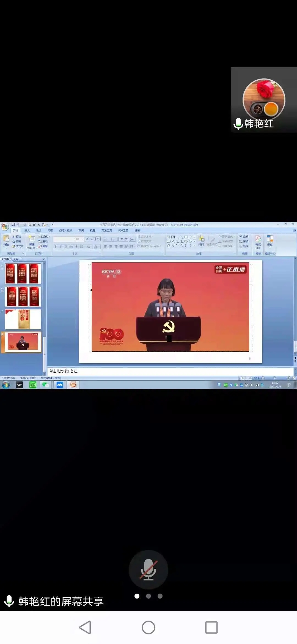Open WeChat from the Windows taskbar

[46, 385]
